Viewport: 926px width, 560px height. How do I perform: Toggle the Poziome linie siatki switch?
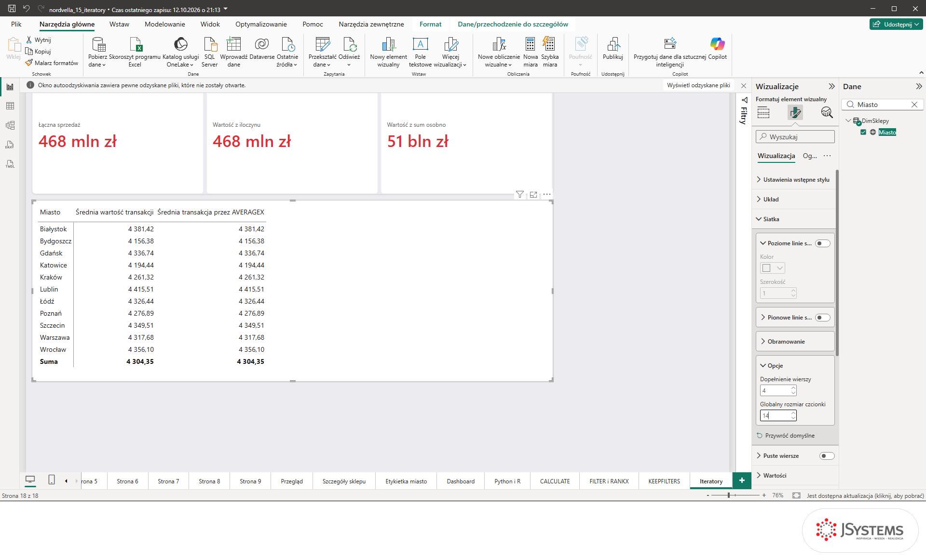coord(823,243)
